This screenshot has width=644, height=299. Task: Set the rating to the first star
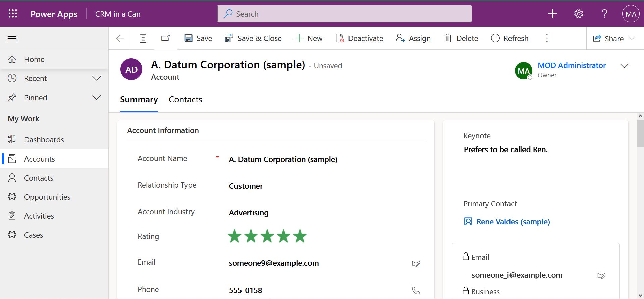235,236
